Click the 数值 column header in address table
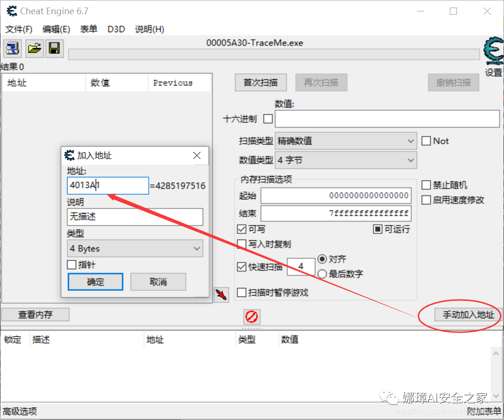Screen dimensions: 504x420 pyautogui.click(x=290, y=339)
